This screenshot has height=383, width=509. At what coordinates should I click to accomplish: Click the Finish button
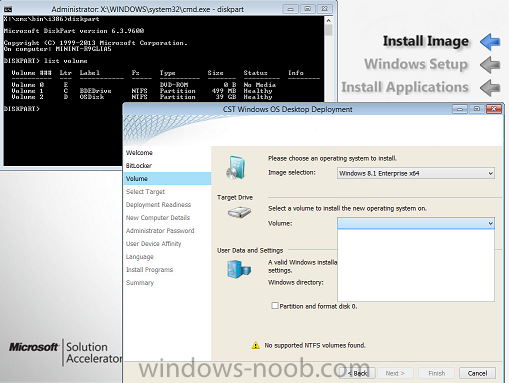point(437,373)
